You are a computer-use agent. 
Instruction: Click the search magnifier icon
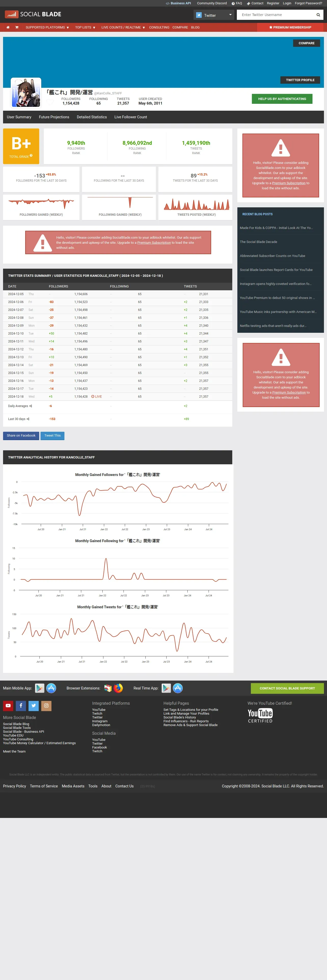(x=318, y=15)
